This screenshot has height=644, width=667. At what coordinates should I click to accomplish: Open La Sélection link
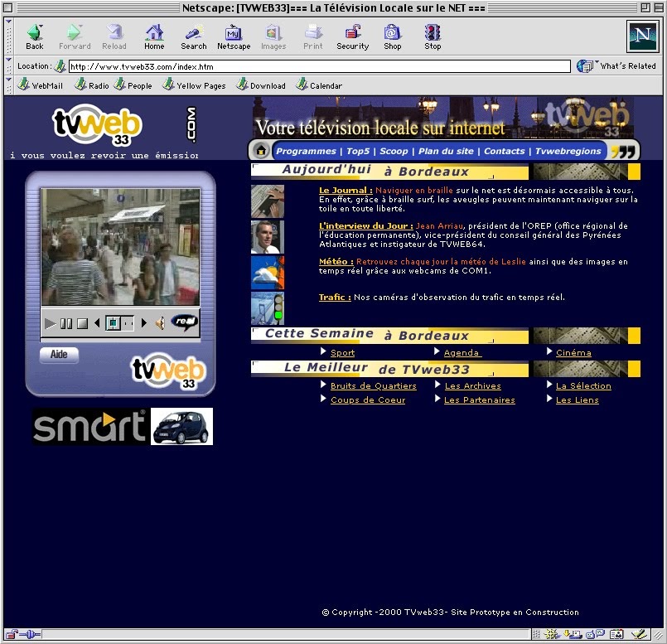pos(583,385)
